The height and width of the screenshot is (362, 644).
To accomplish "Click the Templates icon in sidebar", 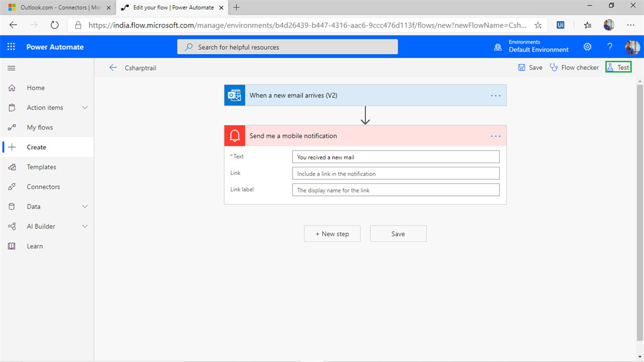I will tap(12, 167).
